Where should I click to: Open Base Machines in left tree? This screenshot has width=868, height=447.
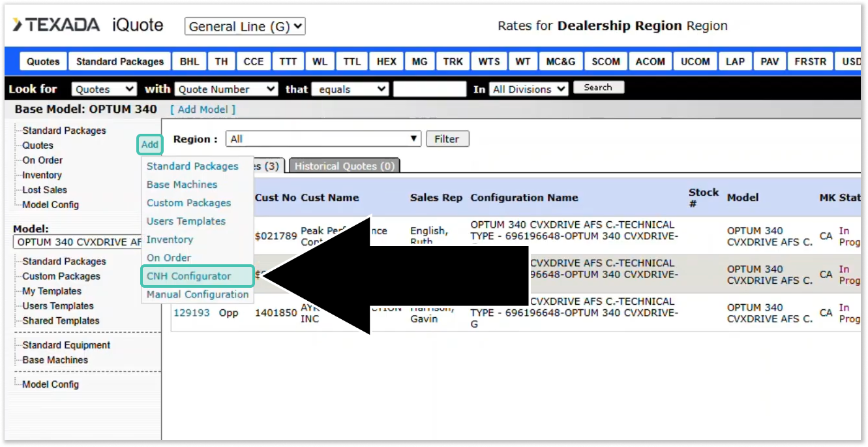(x=55, y=360)
